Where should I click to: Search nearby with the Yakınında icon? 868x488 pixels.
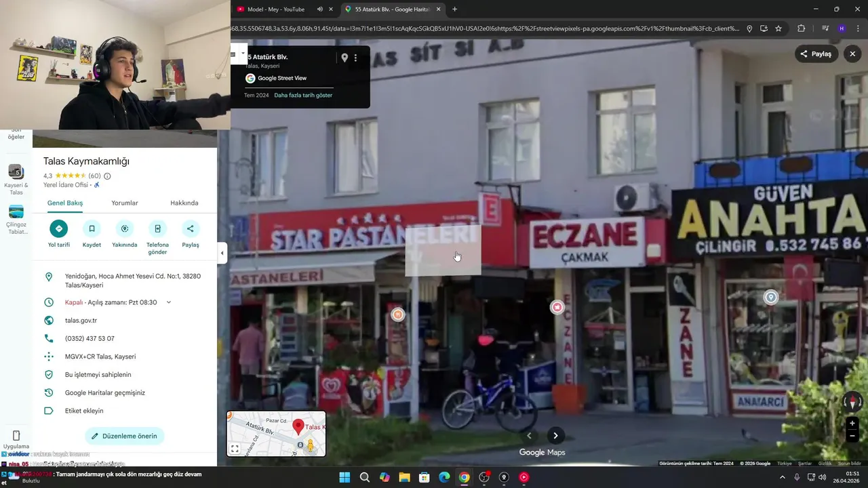124,228
